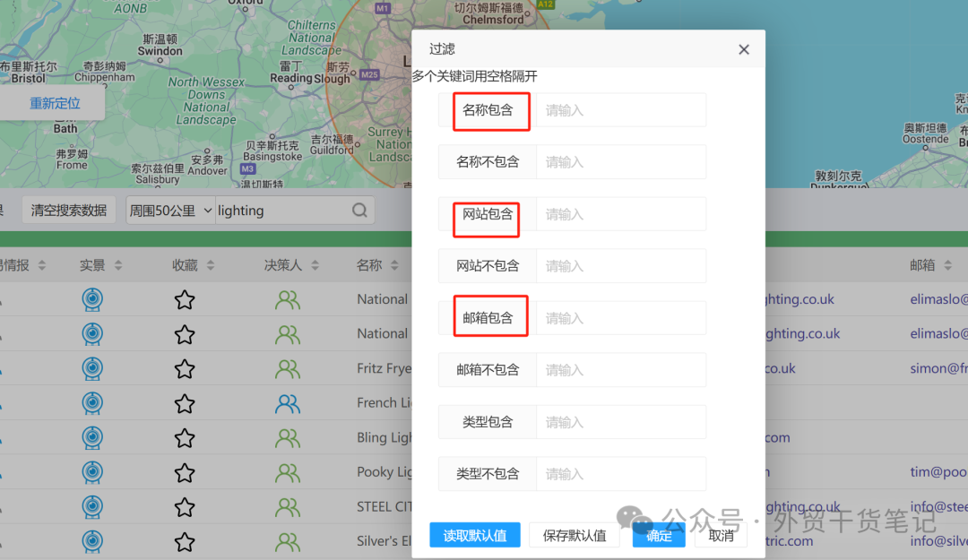Click sort arrows on 收藏 column header
Image resolution: width=968 pixels, height=560 pixels.
click(x=207, y=264)
